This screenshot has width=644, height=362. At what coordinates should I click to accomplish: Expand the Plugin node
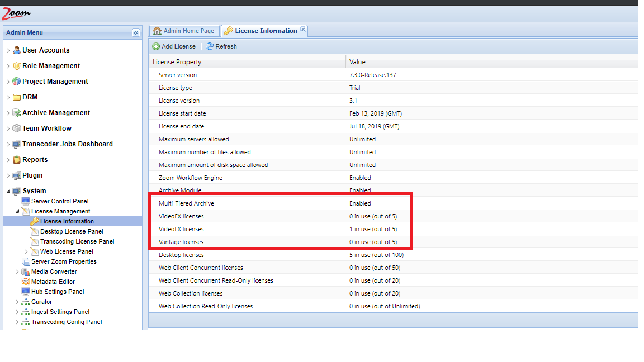(8, 175)
